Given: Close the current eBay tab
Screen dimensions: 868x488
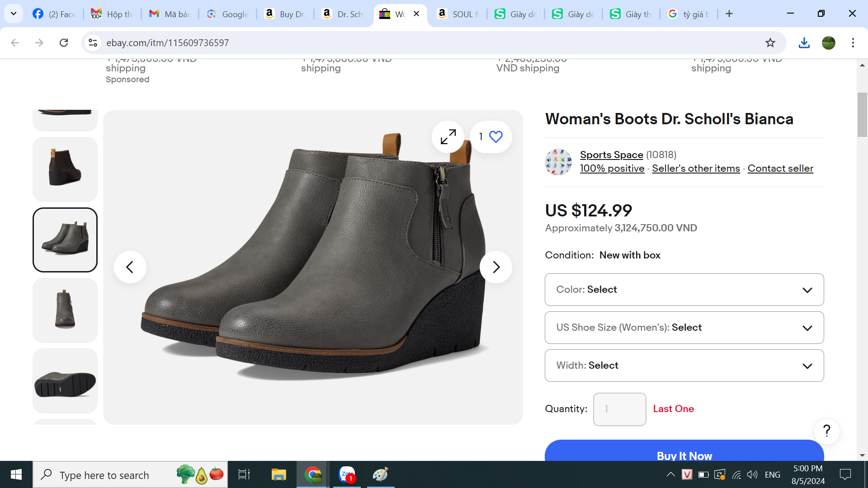Looking at the screenshot, I should [x=416, y=14].
